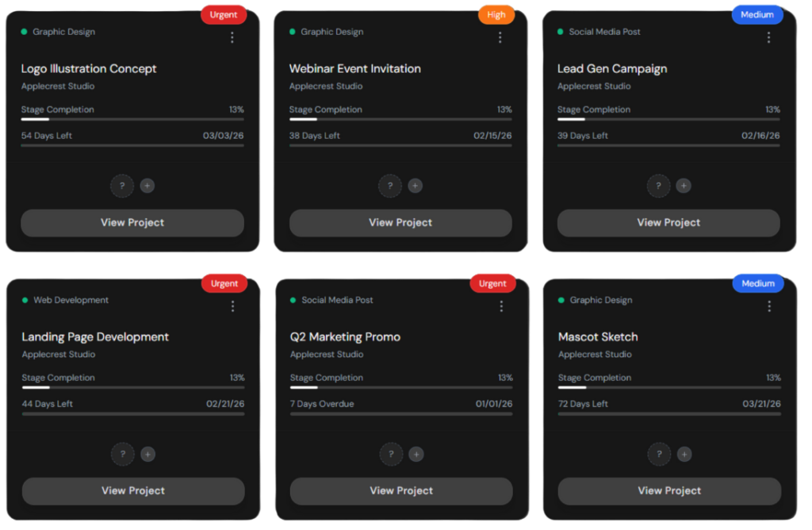Open View Project for Q2 Marketing Promo
The width and height of the screenshot is (812, 530).
(x=401, y=491)
